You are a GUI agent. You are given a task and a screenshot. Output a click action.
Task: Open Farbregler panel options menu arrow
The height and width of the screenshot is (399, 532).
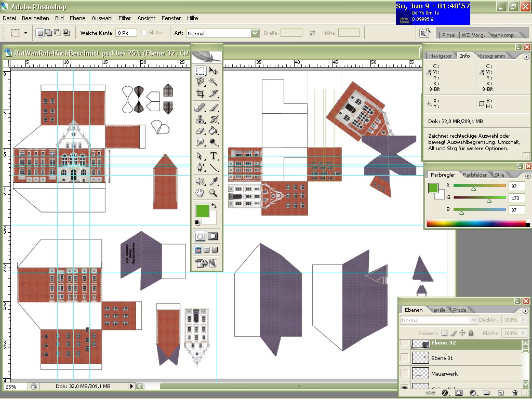click(528, 176)
